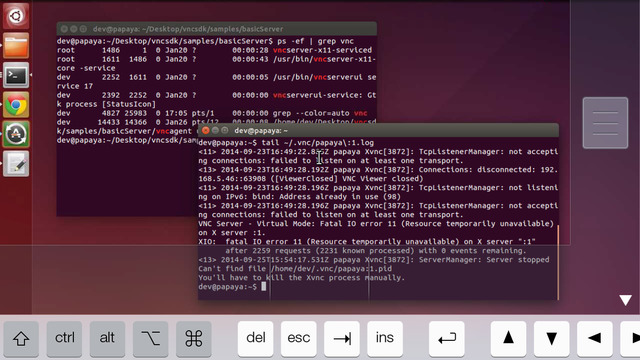Tap the Return key icon
640x360 pixels.
(x=447, y=338)
